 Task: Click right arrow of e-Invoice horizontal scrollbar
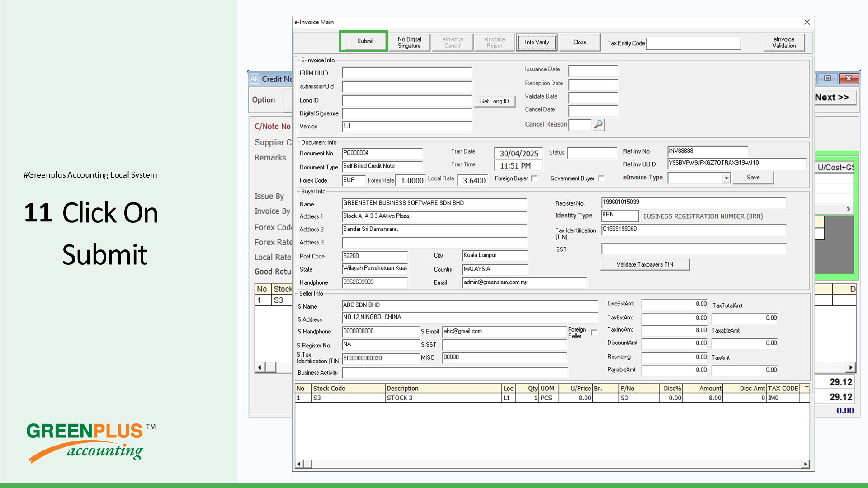[805, 464]
